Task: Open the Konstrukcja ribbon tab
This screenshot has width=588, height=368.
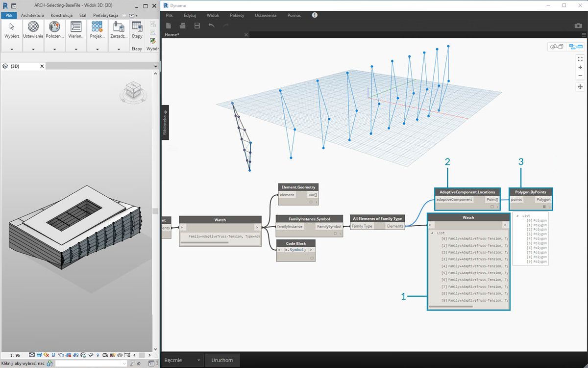Action: tap(62, 15)
